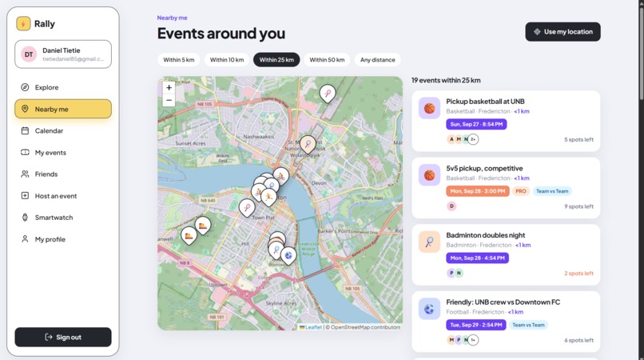This screenshot has width=644, height=360.
Task: Click the My events ticket icon
Action: click(x=25, y=152)
